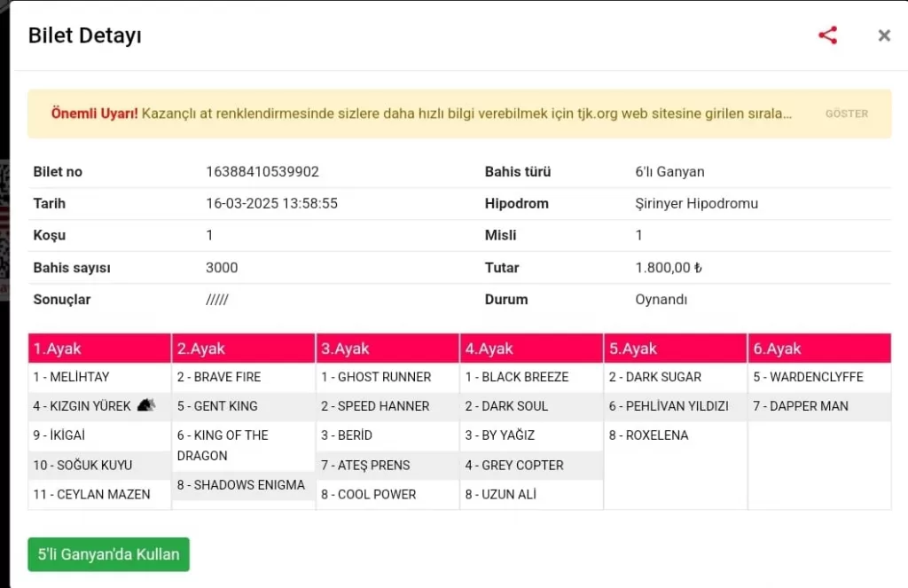Choose the 5.Ayak column header
The width and height of the screenshot is (908, 588).
pyautogui.click(x=675, y=349)
